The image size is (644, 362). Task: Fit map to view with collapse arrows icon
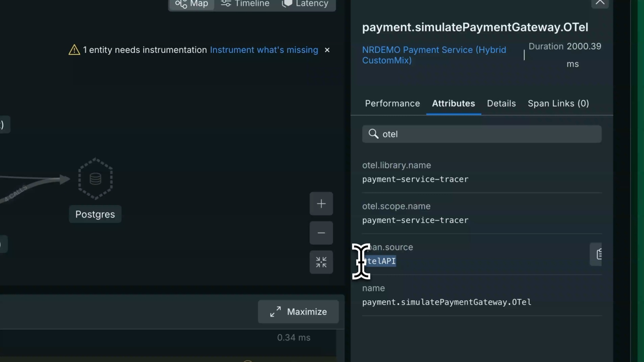321,262
